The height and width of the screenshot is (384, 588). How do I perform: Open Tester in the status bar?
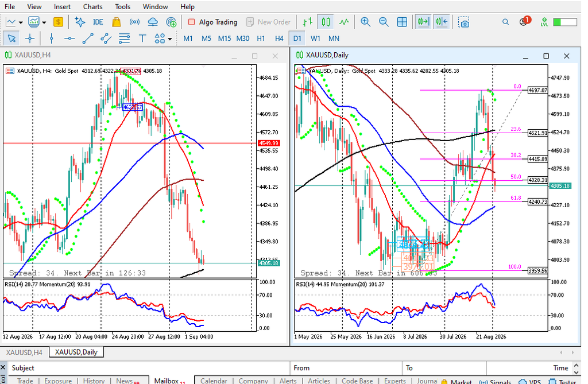point(562,381)
